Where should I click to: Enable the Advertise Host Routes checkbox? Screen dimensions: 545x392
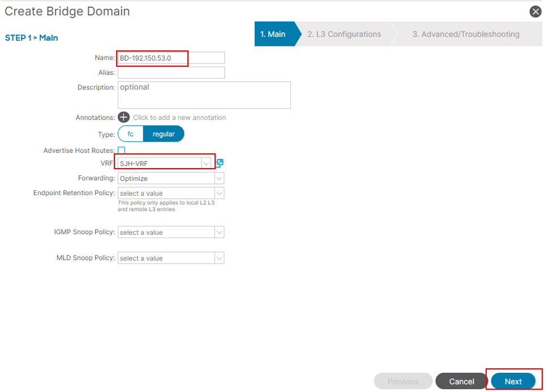point(121,150)
